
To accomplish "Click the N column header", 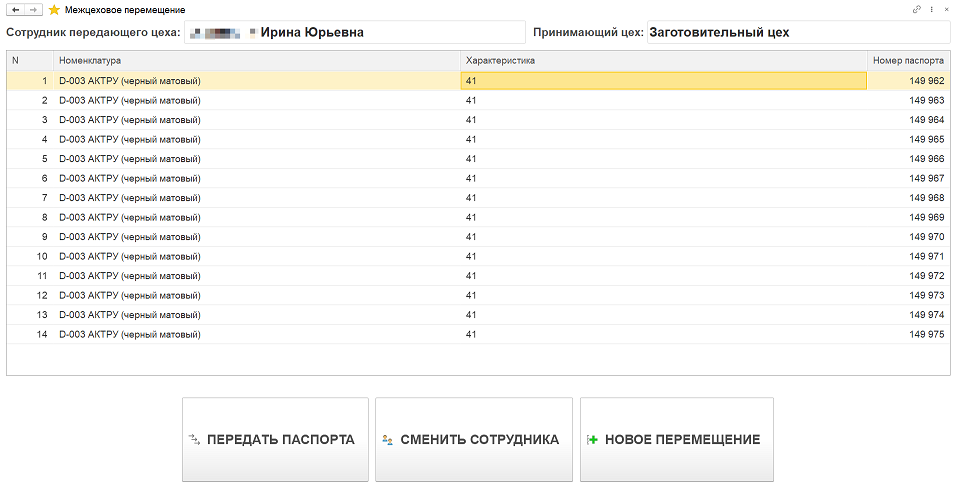I will 30,61.
